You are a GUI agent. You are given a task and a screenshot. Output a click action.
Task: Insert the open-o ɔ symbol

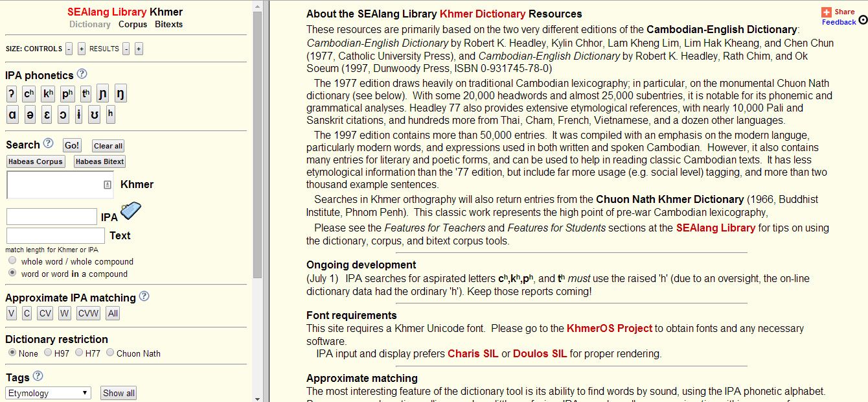pyautogui.click(x=63, y=115)
